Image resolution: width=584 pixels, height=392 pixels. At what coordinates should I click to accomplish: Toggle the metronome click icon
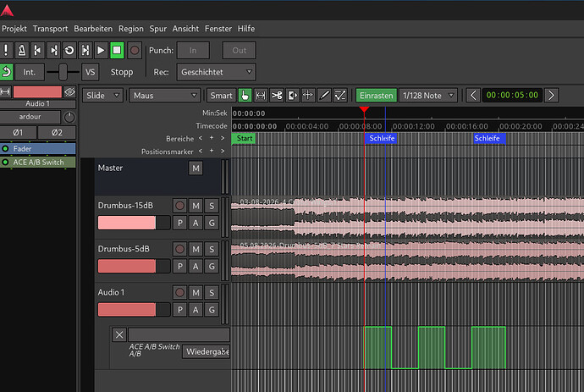22,50
